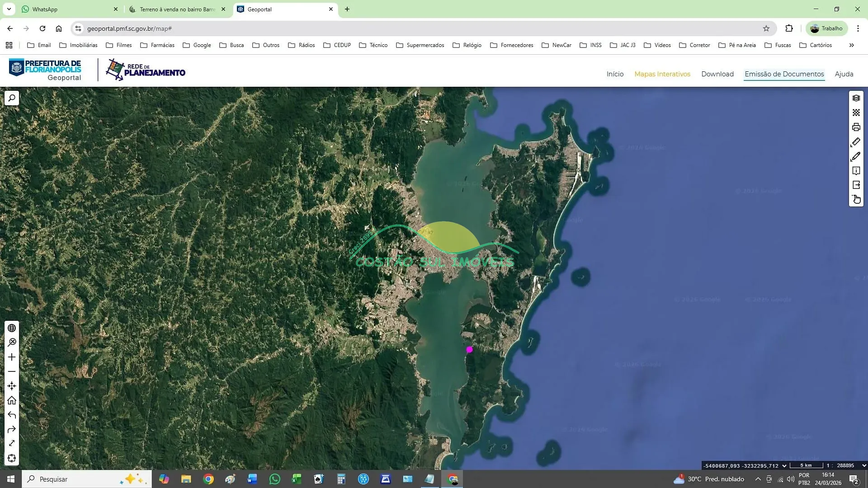This screenshot has width=868, height=488.
Task: Activate the hand pointer select tool
Action: tap(856, 199)
